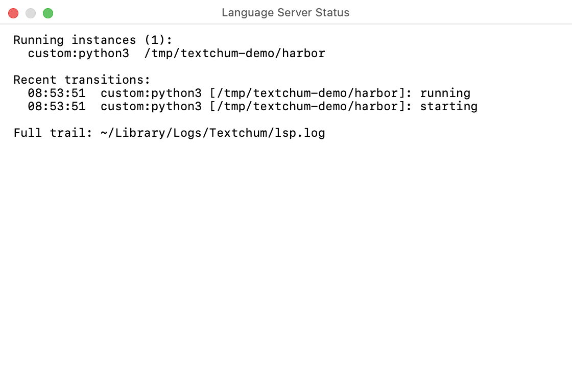Image resolution: width=572 pixels, height=392 pixels.
Task: Click the 'Running instances (1):' heading
Action: [x=92, y=40]
